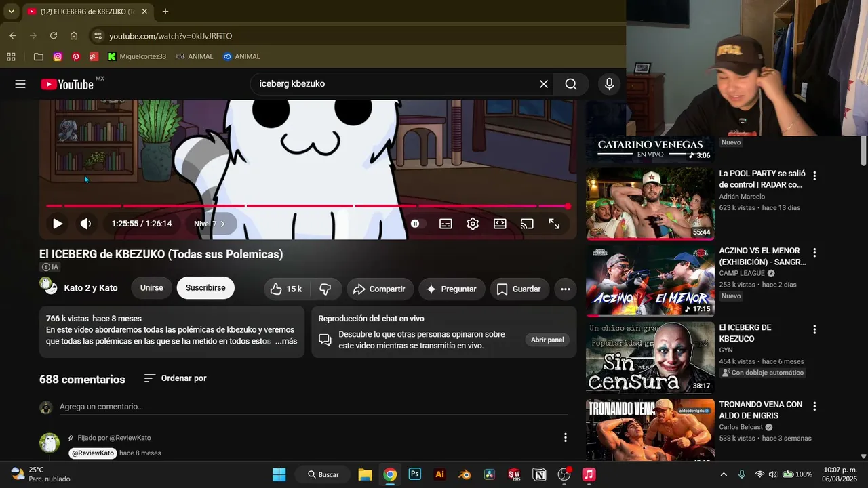Save the video with Guardar
The height and width of the screenshot is (488, 868).
[x=519, y=289]
